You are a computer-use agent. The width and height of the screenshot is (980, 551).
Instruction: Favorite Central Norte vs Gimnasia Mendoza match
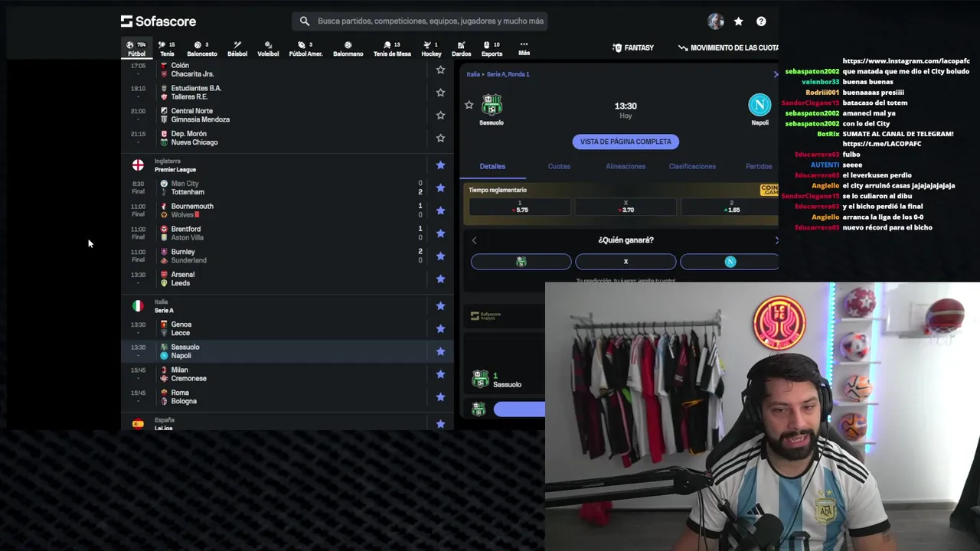tap(440, 116)
